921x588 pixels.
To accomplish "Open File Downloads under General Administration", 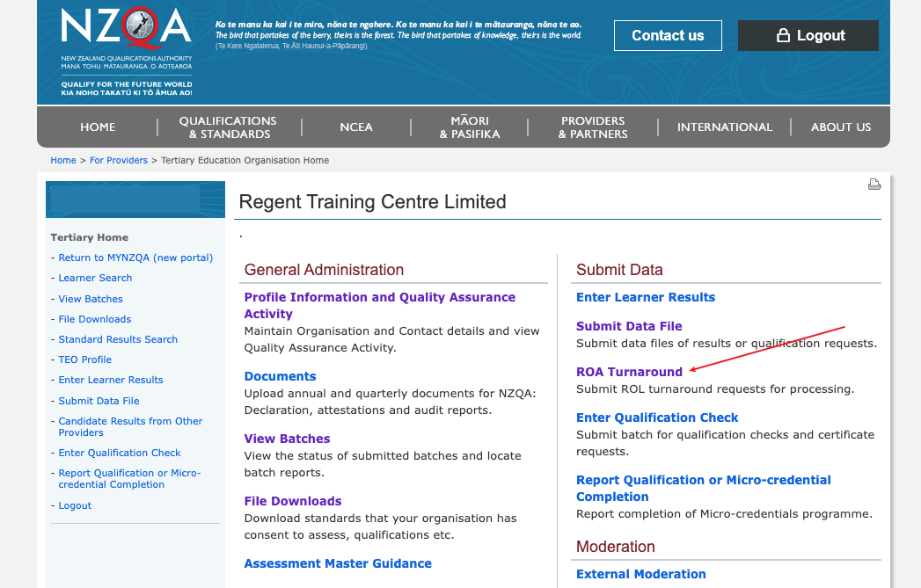I will [293, 501].
